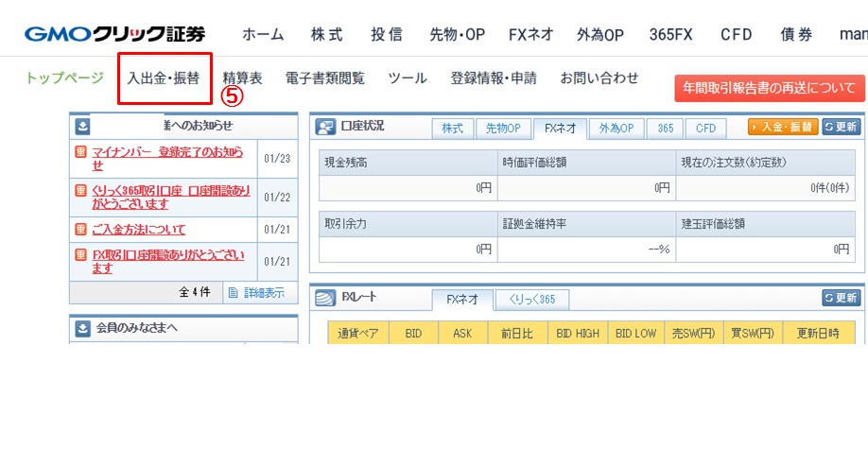The width and height of the screenshot is (868, 449).
Task: Click BID LOW column header
Action: [636, 333]
